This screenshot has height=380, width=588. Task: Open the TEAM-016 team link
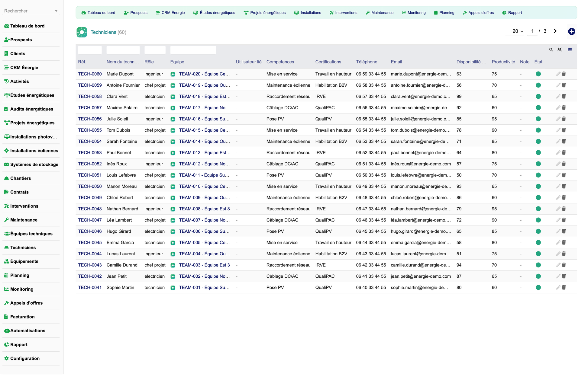[x=204, y=119]
